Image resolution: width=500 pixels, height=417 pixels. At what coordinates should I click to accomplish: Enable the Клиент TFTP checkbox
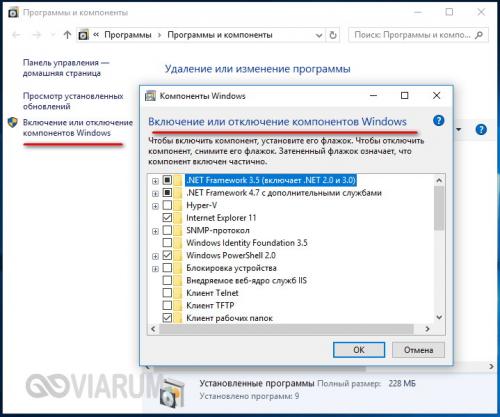tap(167, 305)
